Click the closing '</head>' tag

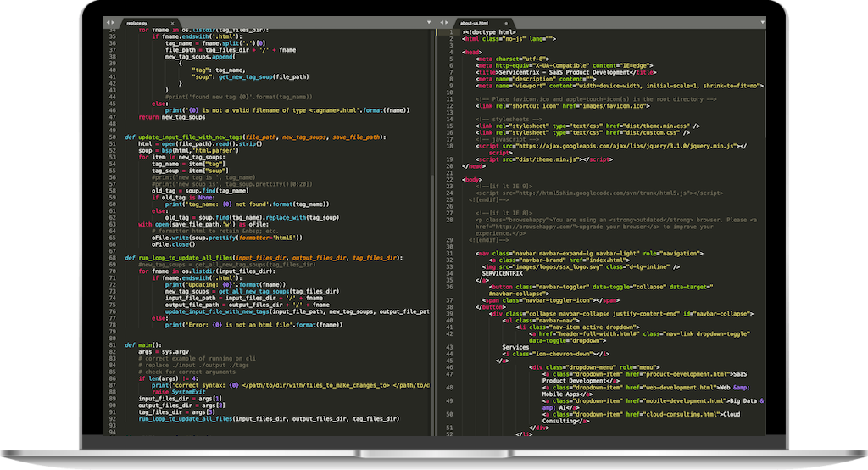(x=474, y=166)
